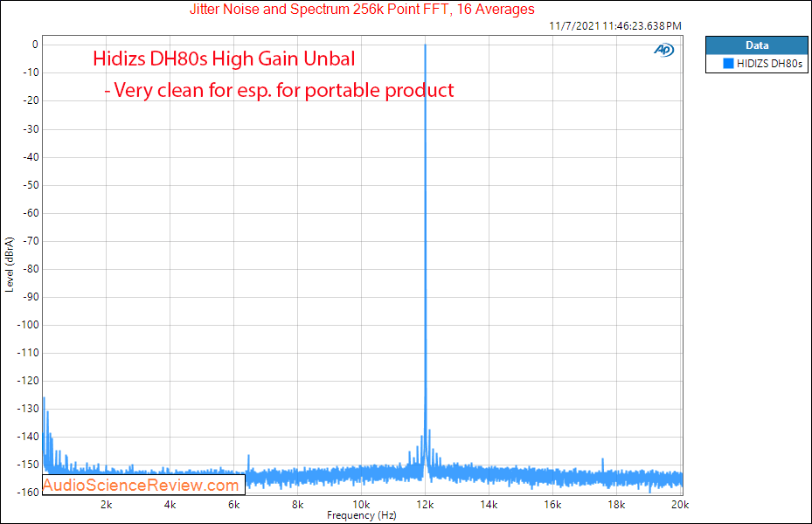Click the Data legend header

757,45
